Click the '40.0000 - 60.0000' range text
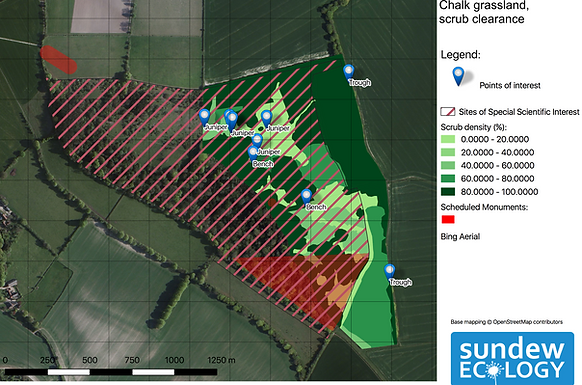Viewport: 582px width, 385px height. [497, 166]
